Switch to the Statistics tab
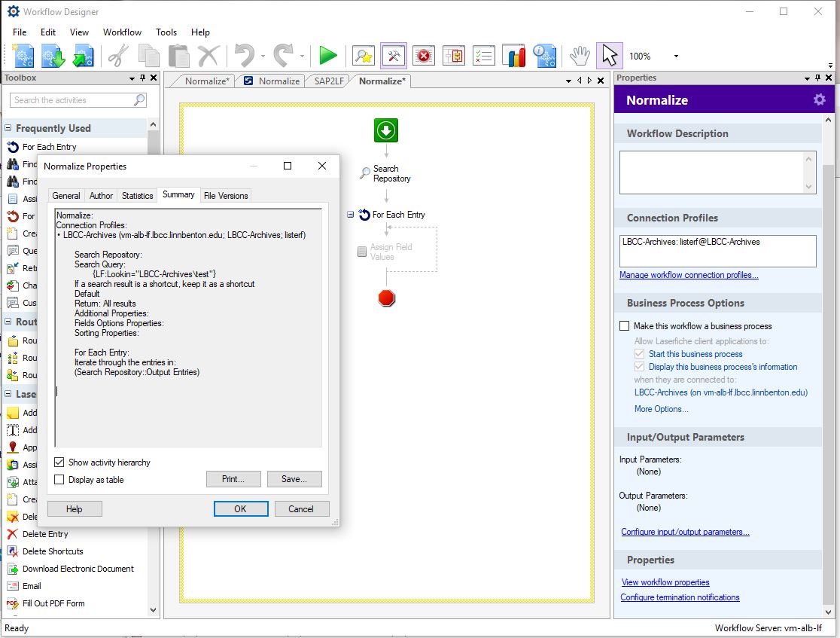This screenshot has width=840, height=638. pos(137,196)
